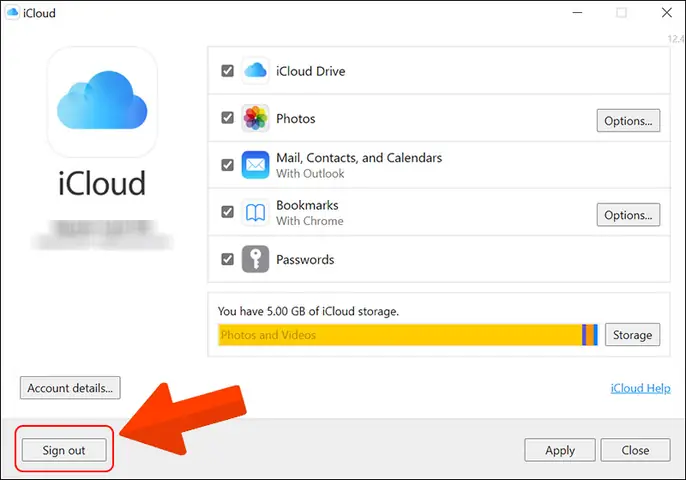The height and width of the screenshot is (480, 686).
Task: Uncheck the iCloud Drive checkbox
Action: point(228,70)
